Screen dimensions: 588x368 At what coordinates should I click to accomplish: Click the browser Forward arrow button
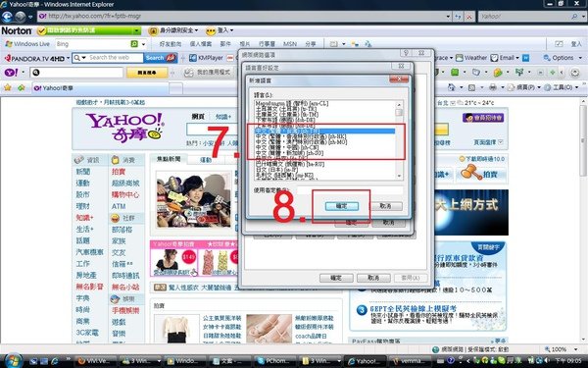pyautogui.click(x=21, y=17)
